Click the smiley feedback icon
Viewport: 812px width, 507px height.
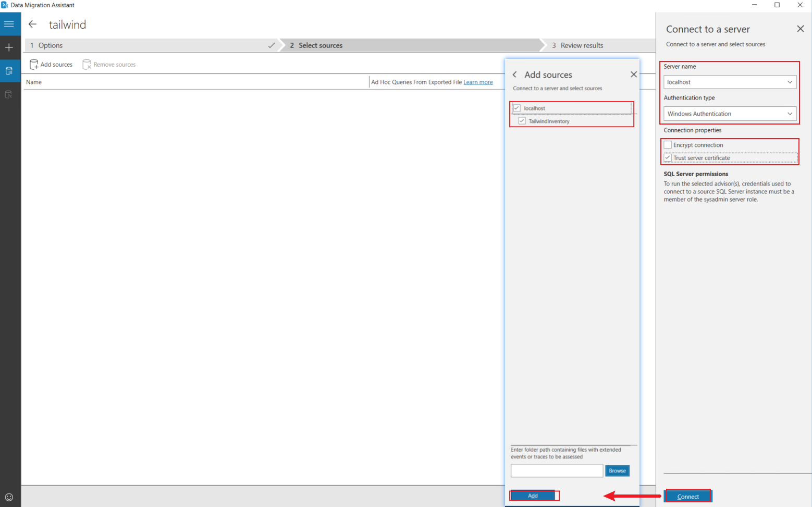coord(9,497)
